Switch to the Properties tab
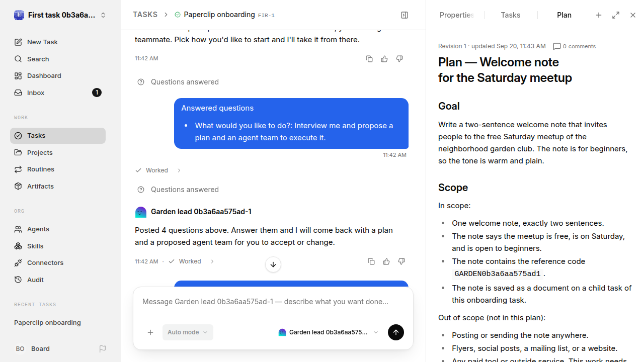 (x=456, y=15)
